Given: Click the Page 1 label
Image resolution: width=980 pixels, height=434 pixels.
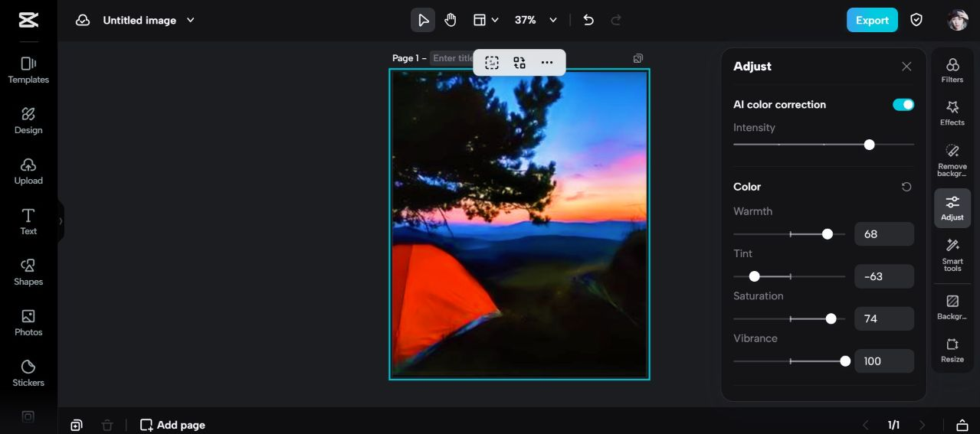Looking at the screenshot, I should click(409, 58).
